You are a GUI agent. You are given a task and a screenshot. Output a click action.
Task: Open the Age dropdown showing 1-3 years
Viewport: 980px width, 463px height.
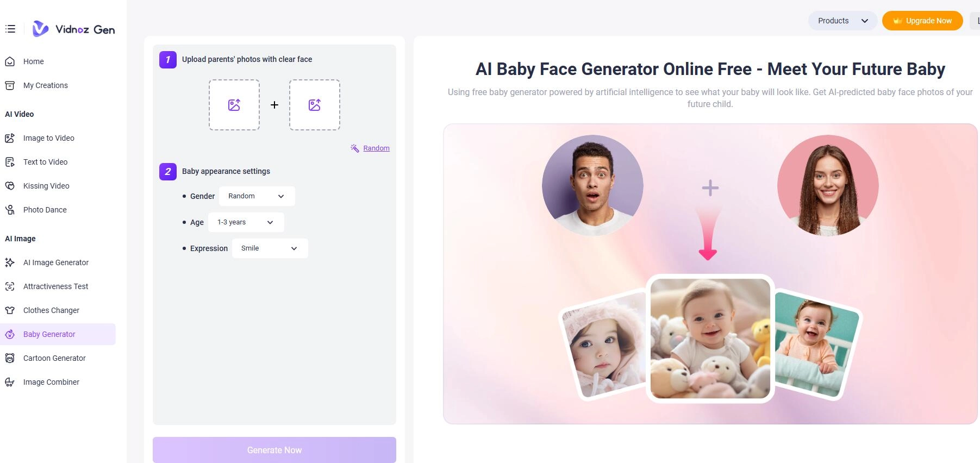pos(246,222)
